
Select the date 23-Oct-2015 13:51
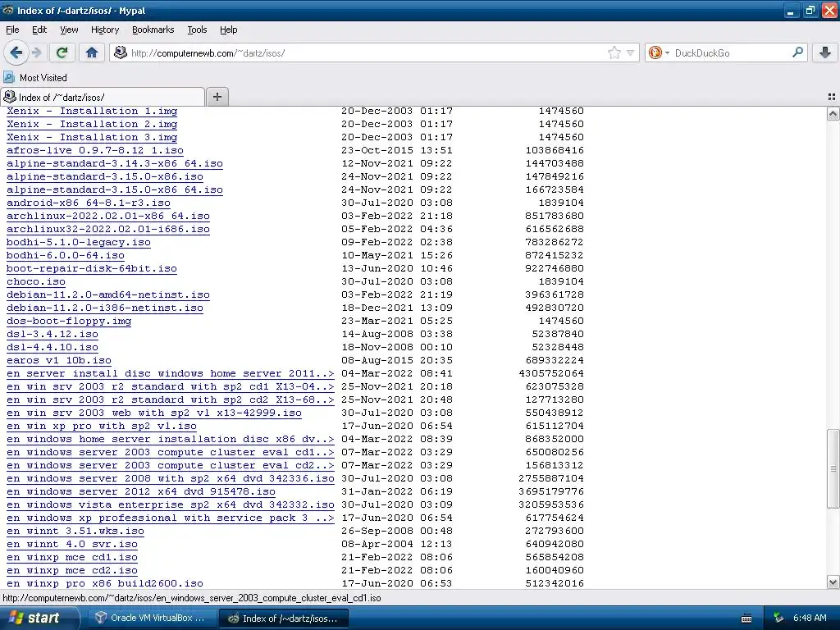(397, 151)
